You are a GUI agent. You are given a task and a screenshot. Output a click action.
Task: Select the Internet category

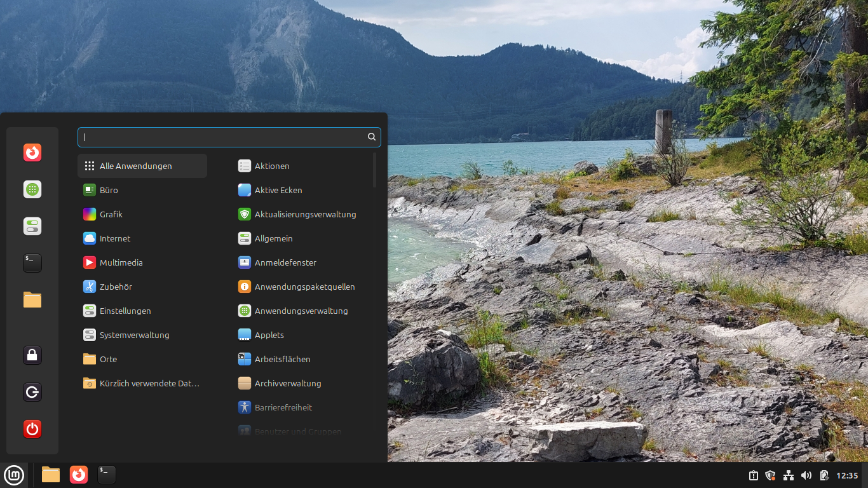tap(142, 238)
